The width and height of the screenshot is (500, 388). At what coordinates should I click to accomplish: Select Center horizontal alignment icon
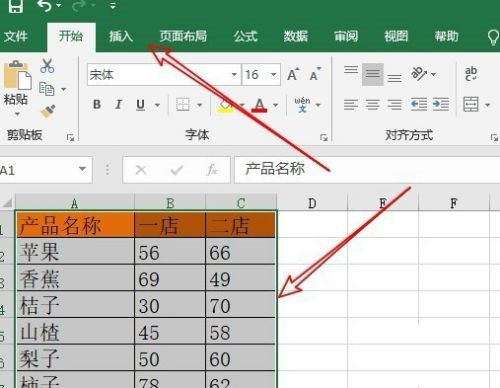tap(373, 105)
